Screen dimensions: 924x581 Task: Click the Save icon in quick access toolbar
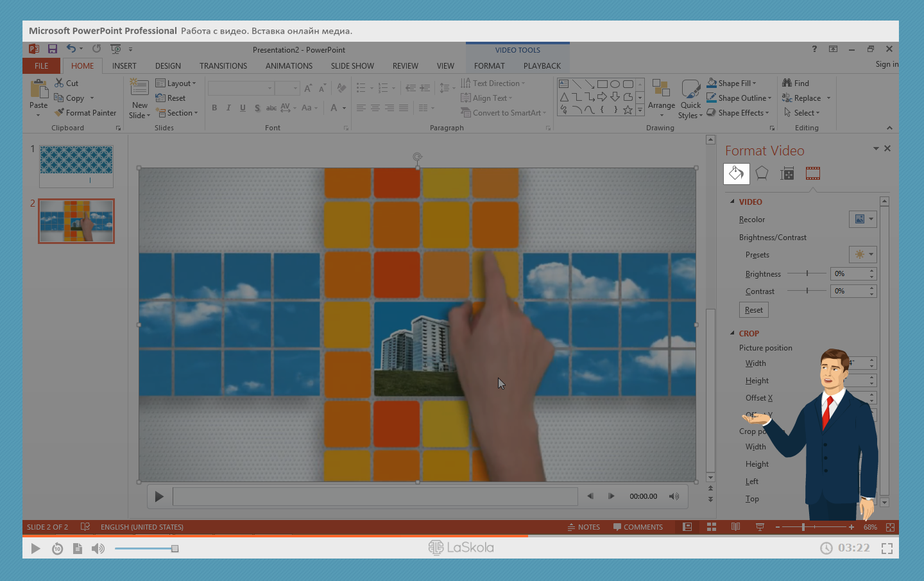click(53, 49)
